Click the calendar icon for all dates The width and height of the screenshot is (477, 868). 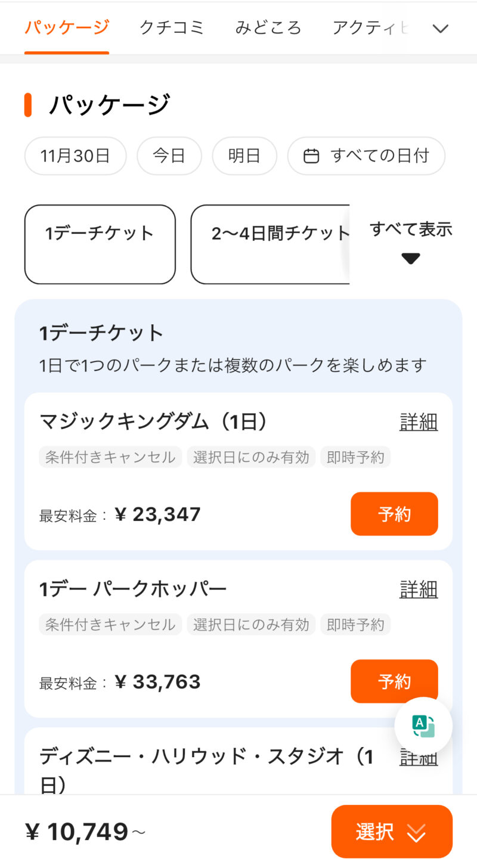pyautogui.click(x=311, y=156)
